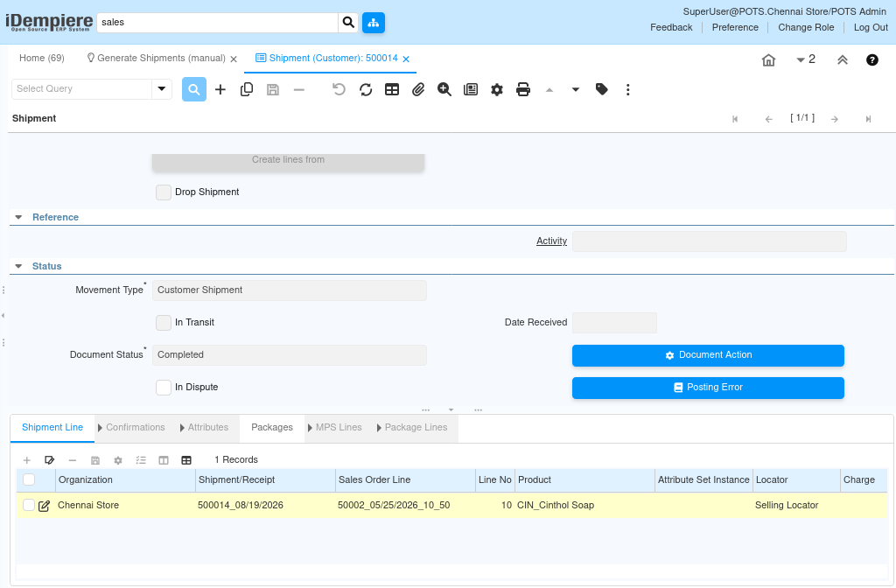Toggle grid view in Shipment Line toolbar
896x588 pixels.
pos(186,460)
